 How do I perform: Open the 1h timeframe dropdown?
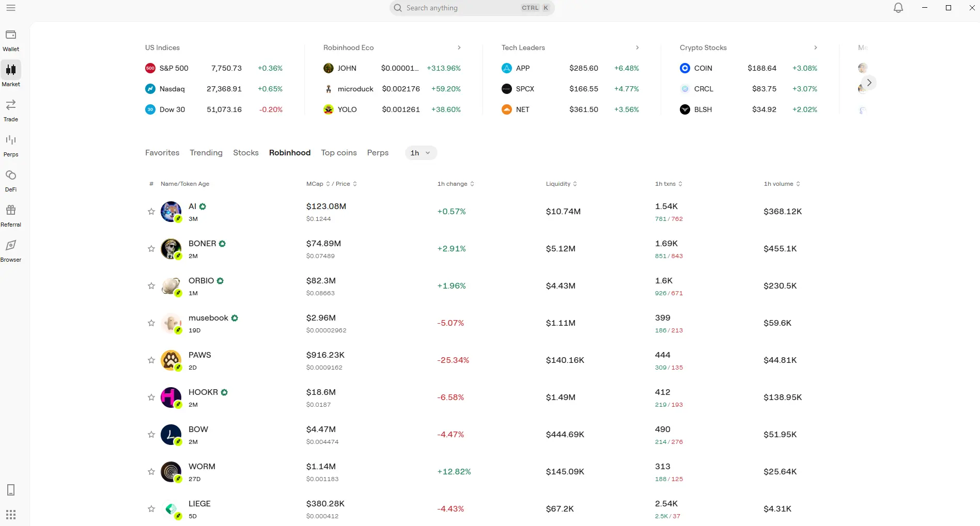point(421,153)
